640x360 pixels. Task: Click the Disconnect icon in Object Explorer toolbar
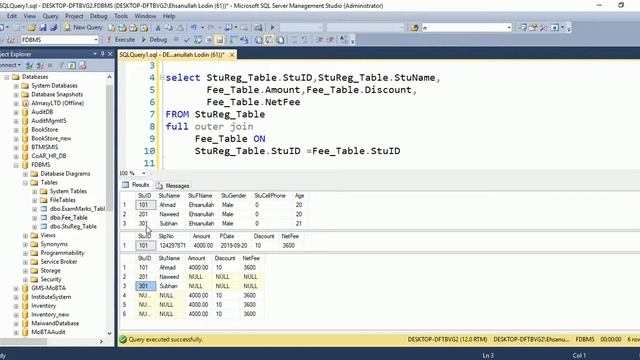(40, 65)
